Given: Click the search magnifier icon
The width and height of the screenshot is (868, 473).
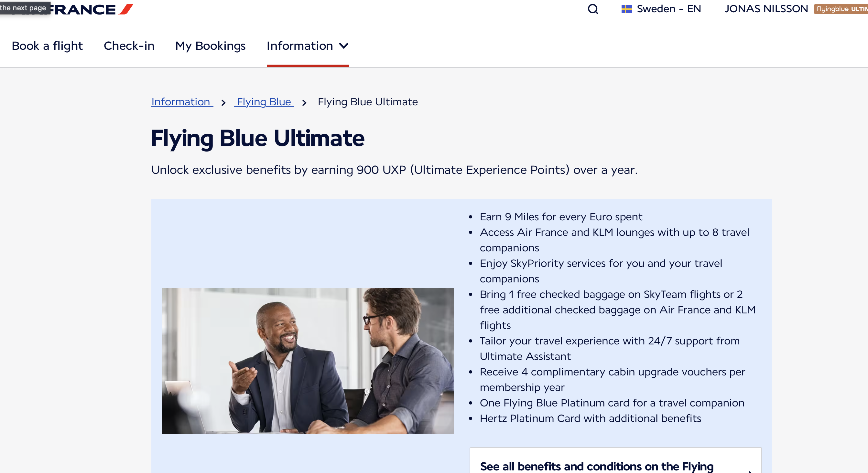Looking at the screenshot, I should pyautogui.click(x=593, y=9).
